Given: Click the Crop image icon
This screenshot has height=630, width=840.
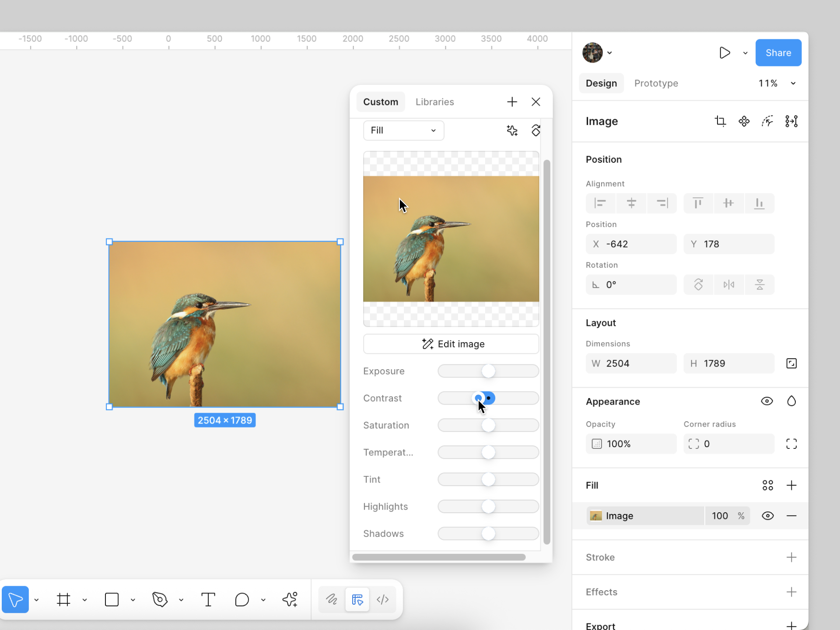Looking at the screenshot, I should [720, 121].
